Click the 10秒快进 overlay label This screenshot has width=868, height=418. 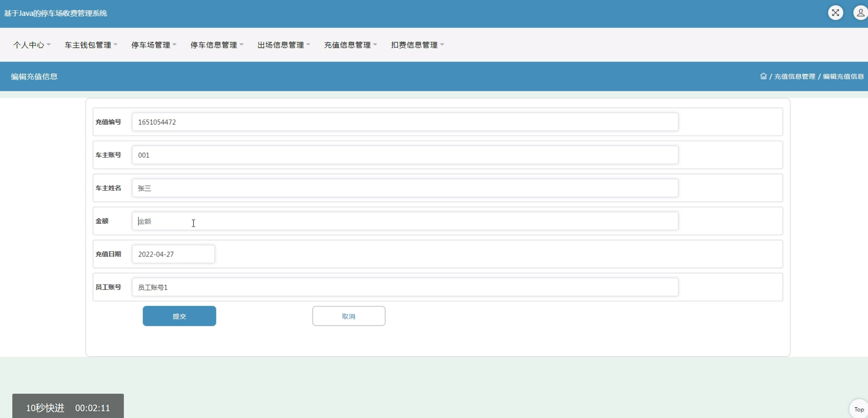pyautogui.click(x=45, y=408)
